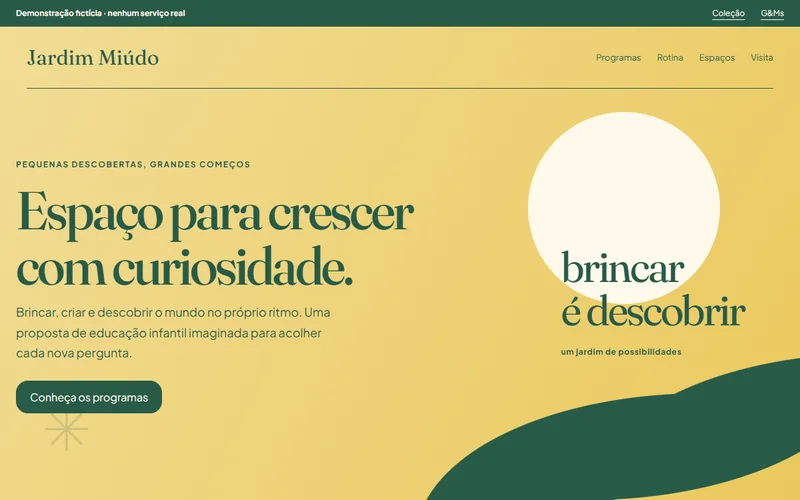Screen dimensions: 800x500
Task: Go to Rotina in navigation
Action: point(670,58)
